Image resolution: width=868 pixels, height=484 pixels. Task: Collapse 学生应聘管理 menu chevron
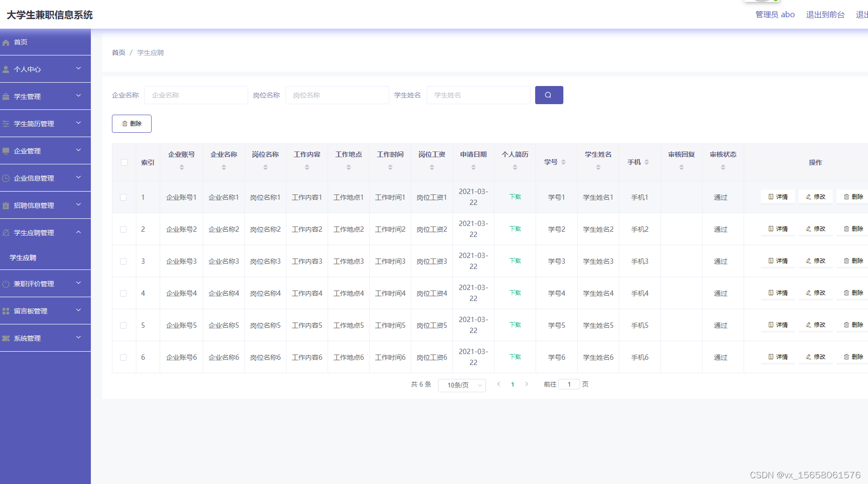click(78, 232)
